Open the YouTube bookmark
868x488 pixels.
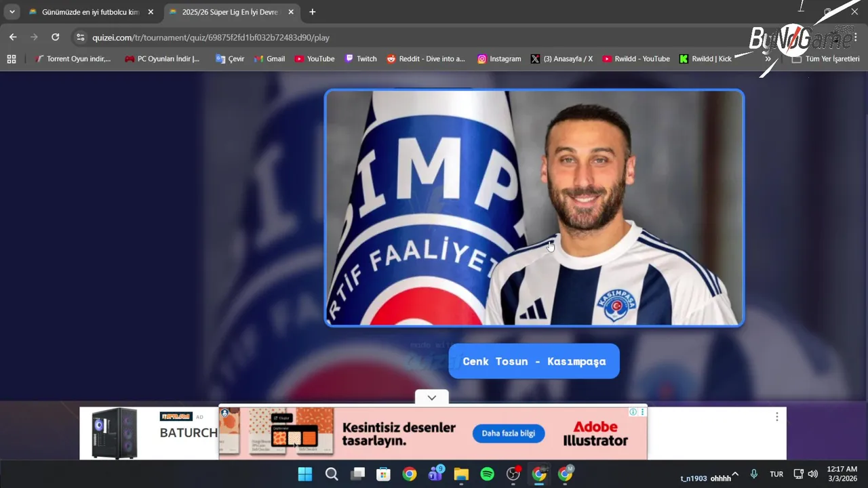315,59
